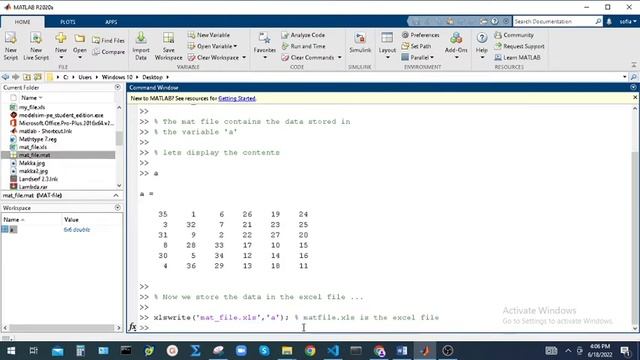Go back in folder navigation
This screenshot has width=640, height=360.
tap(5, 77)
